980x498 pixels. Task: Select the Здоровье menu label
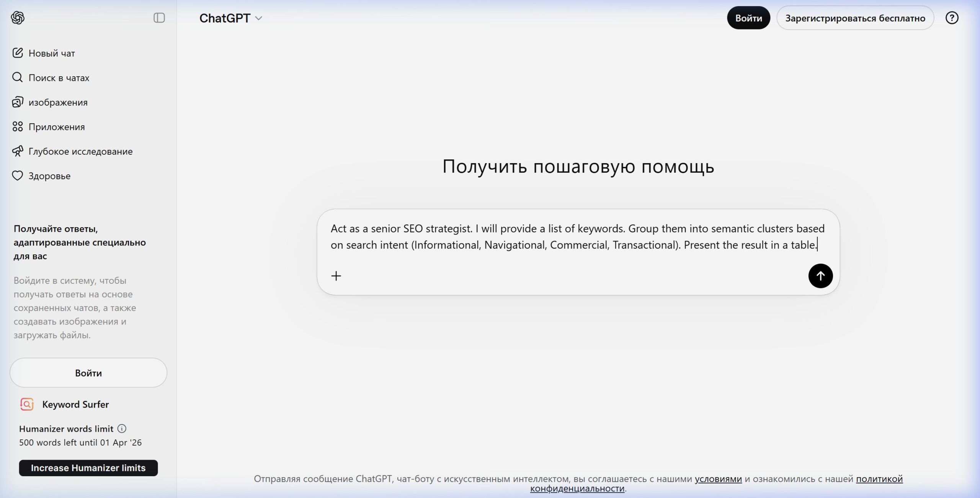[50, 176]
